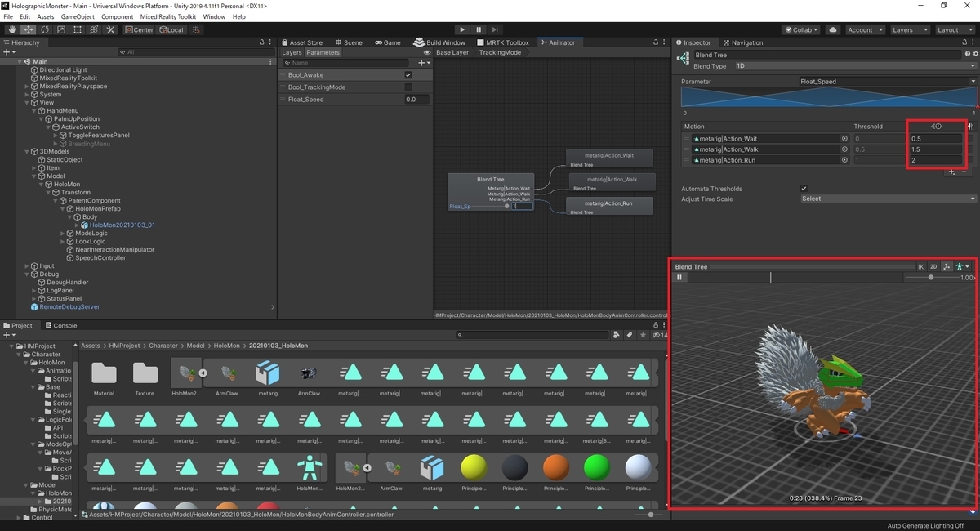Switch to the Game tab
Screen dimensions: 980x531
coord(387,42)
